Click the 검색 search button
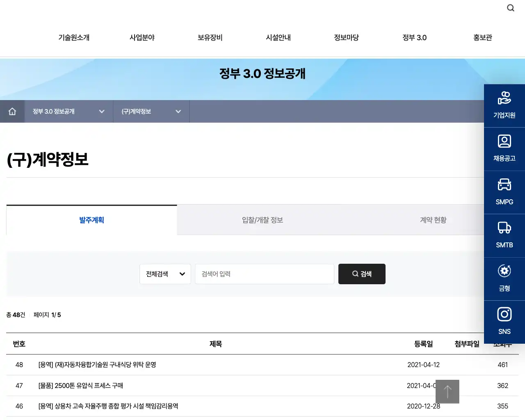This screenshot has height=420, width=525. point(362,274)
